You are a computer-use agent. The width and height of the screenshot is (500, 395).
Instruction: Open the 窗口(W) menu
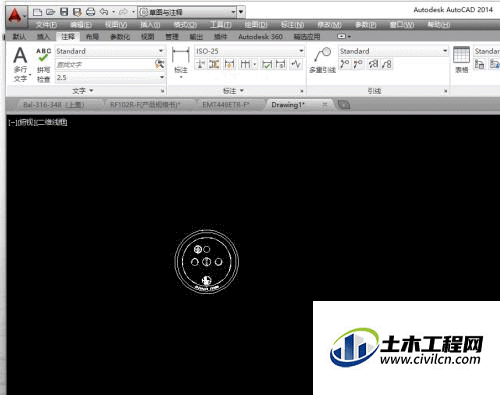[402, 25]
